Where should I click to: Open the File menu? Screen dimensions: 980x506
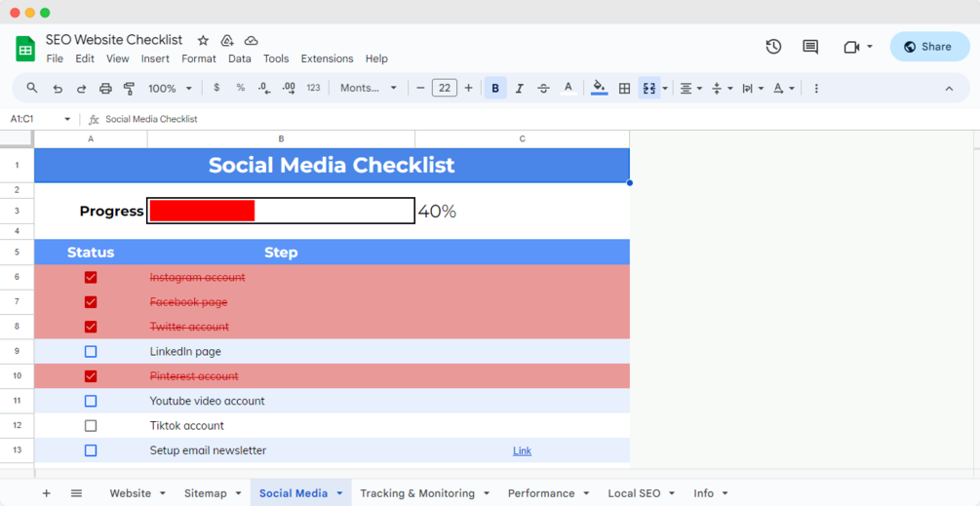pos(55,58)
